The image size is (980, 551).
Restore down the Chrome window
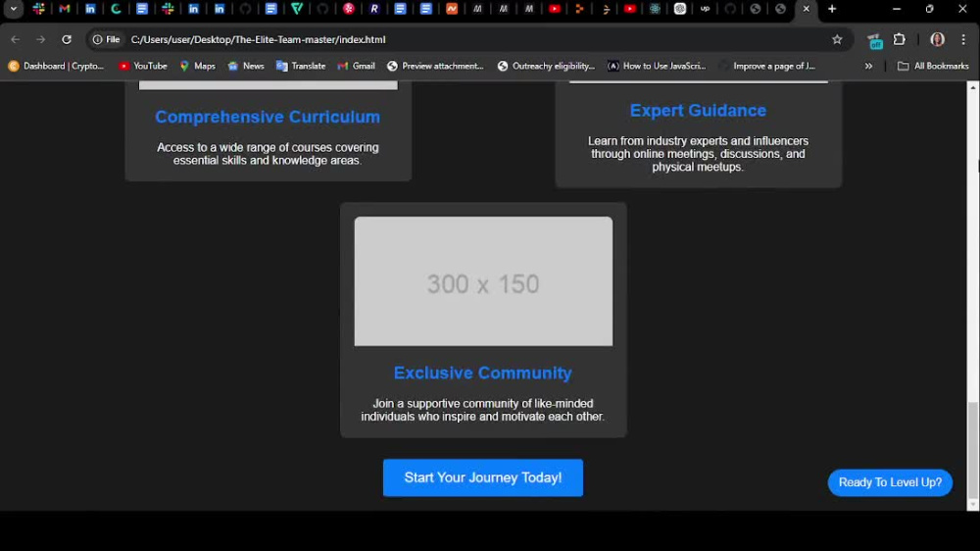929,9
